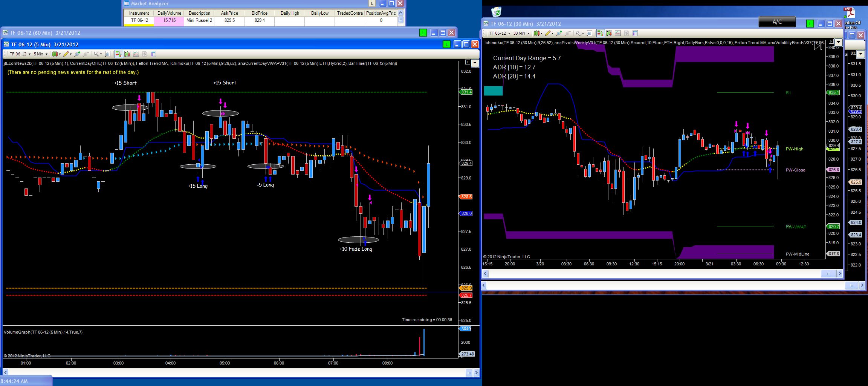Click 5 Min chart horizontal scrollbar left arrow
The image size is (868, 386).
[5, 373]
